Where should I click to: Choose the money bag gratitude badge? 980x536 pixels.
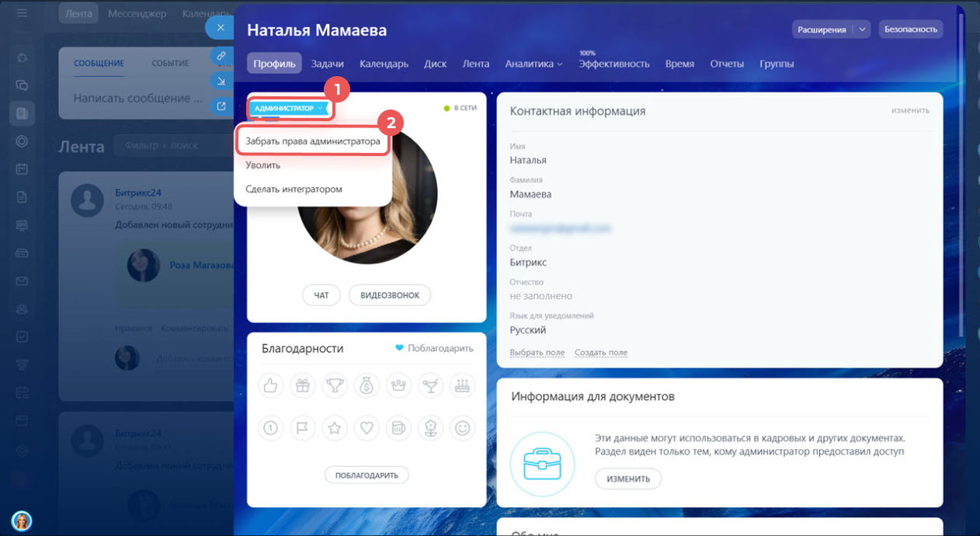tap(366, 385)
